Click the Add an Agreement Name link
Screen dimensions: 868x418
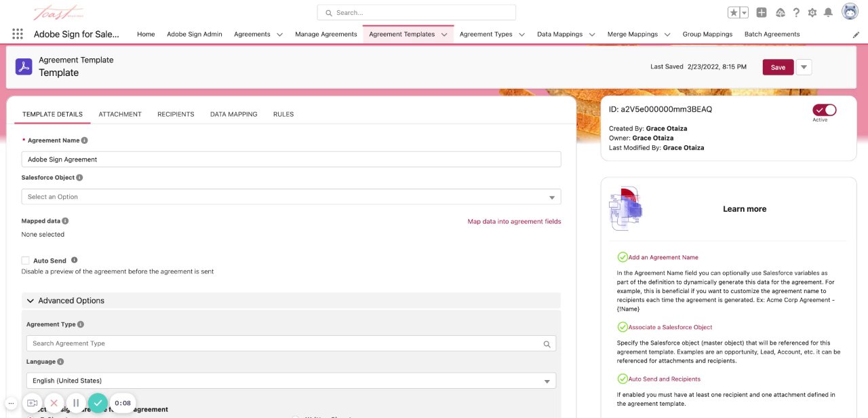point(663,257)
